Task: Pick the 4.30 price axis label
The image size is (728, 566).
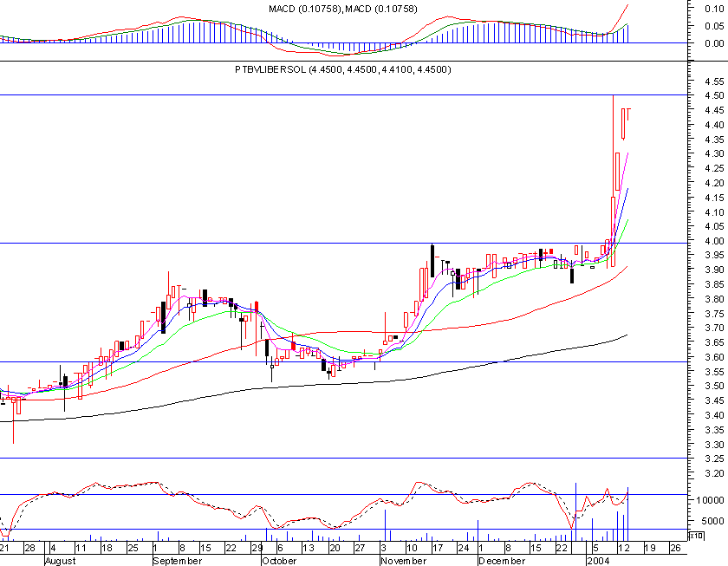Action: pyautogui.click(x=714, y=153)
